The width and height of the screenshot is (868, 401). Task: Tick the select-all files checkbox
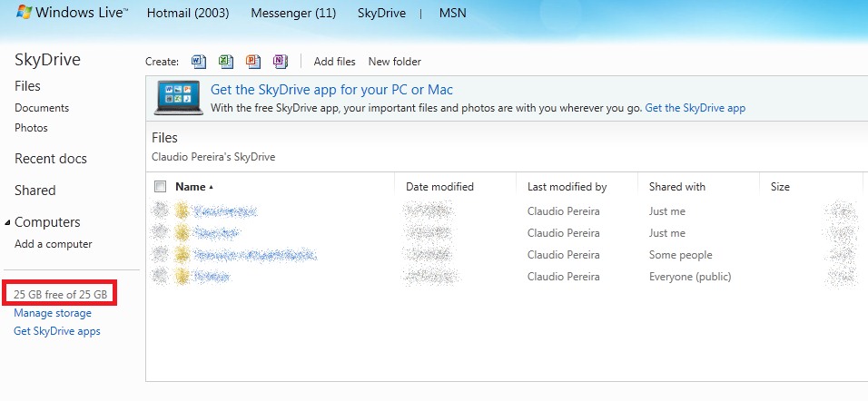tap(161, 187)
